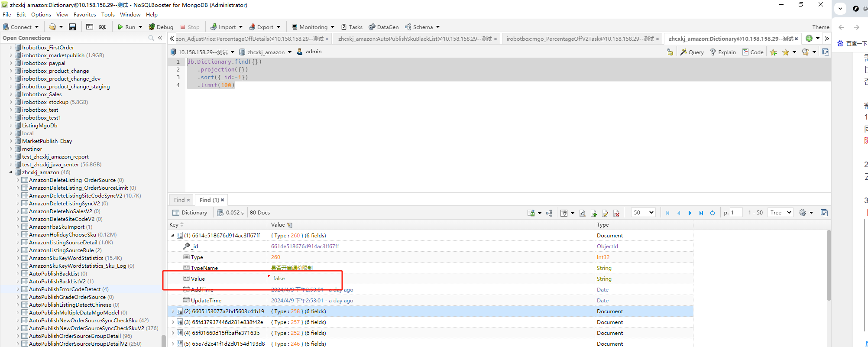868x347 pixels.
Task: Click the green add-new-tab plus icon
Action: [809, 38]
